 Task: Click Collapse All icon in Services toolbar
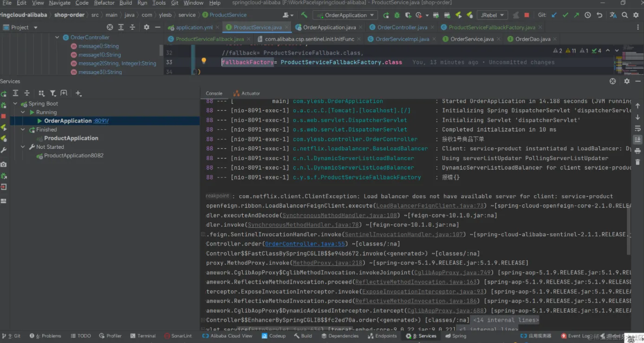[x=27, y=93]
